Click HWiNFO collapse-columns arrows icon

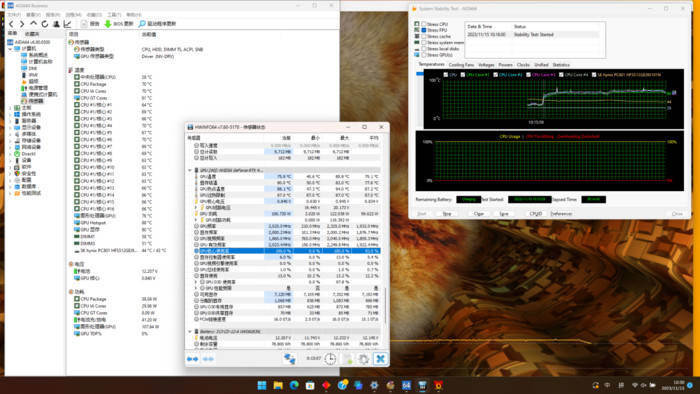pyautogui.click(x=208, y=359)
